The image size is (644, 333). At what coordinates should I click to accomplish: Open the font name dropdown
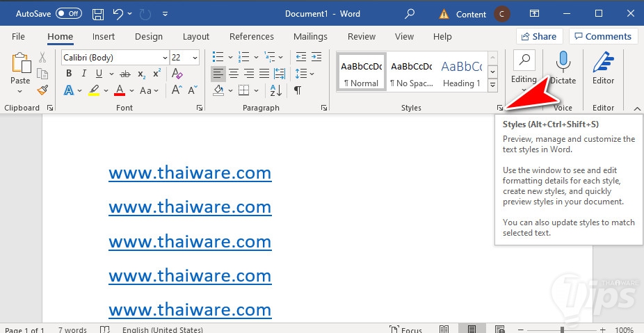tap(165, 58)
